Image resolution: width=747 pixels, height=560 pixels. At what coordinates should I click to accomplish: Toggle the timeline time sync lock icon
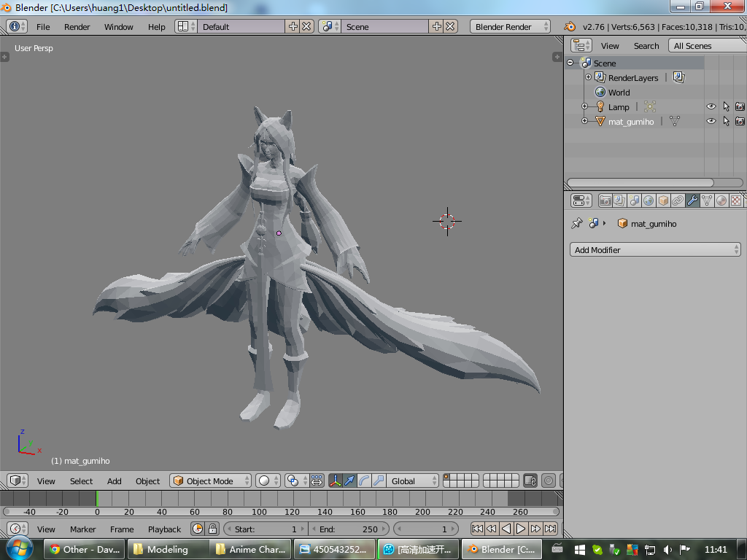[212, 529]
